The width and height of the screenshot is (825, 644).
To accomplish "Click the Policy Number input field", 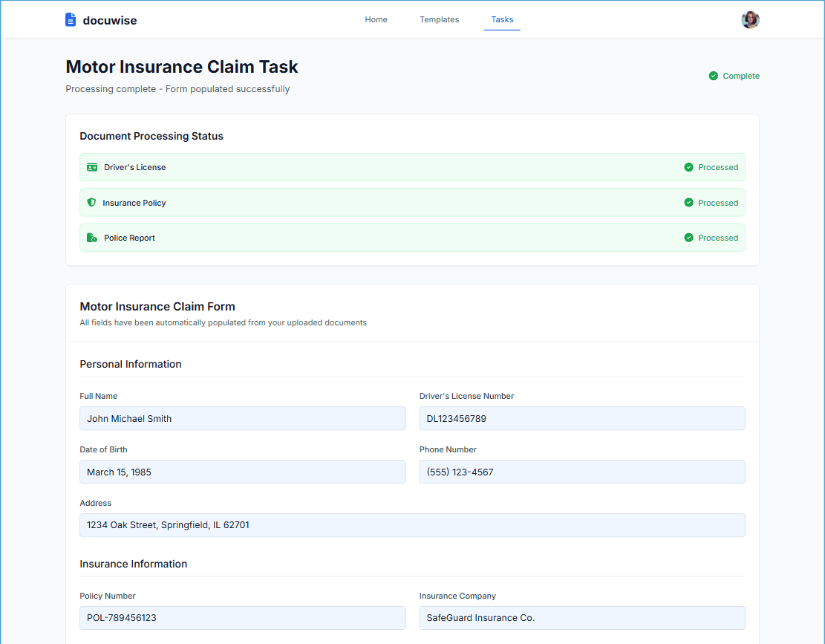I will [242, 618].
